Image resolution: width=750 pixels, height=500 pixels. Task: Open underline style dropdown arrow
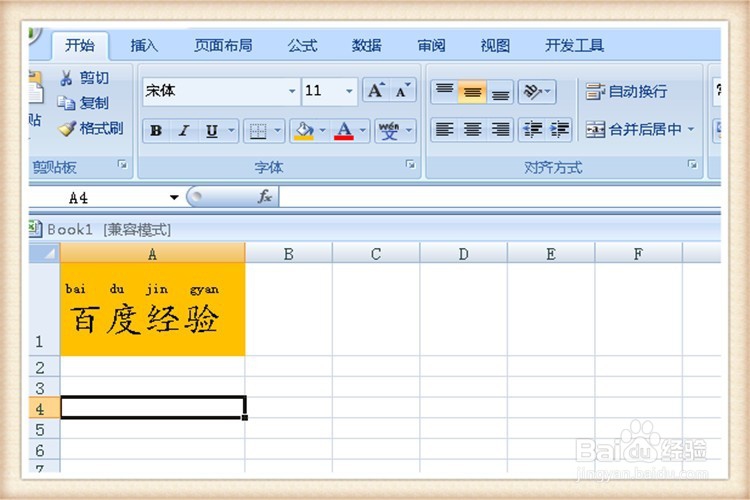232,130
